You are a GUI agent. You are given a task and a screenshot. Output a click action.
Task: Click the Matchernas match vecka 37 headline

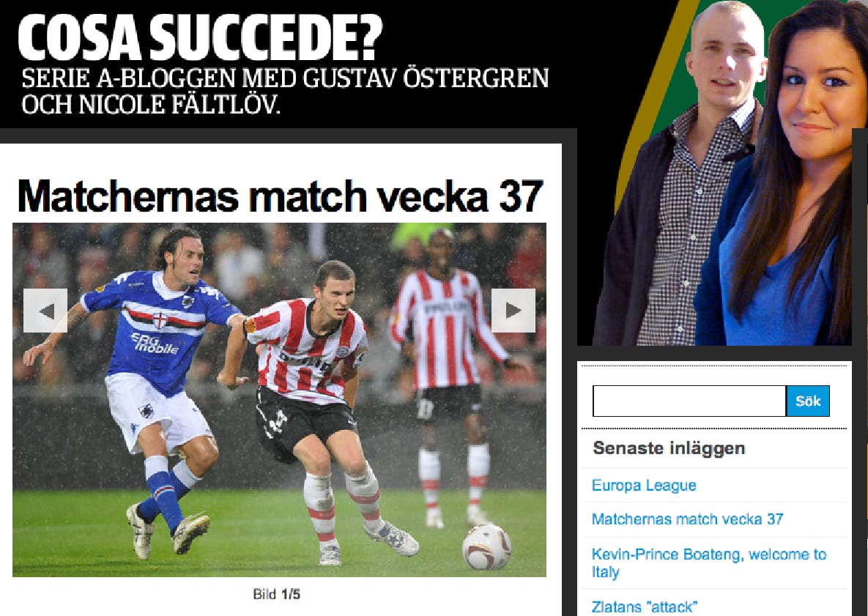click(x=280, y=196)
